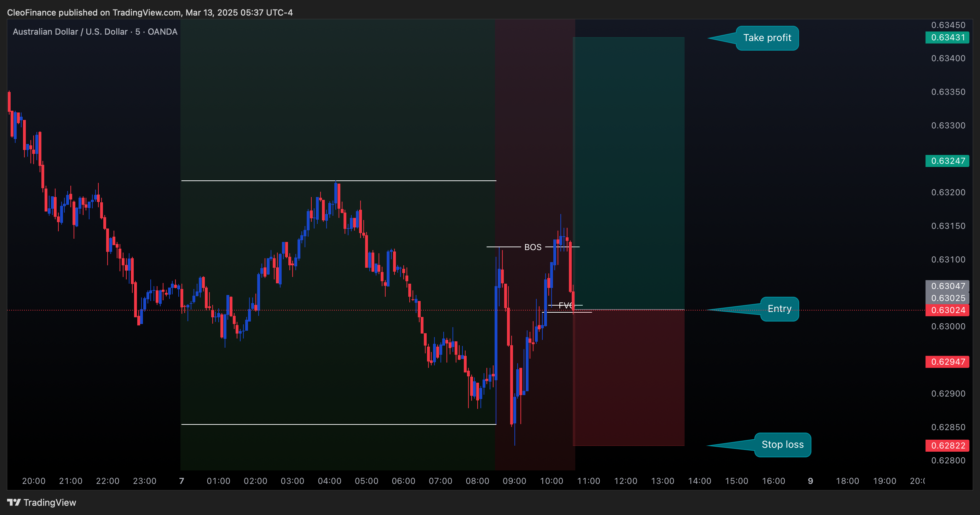Click the 0.63024 red price tag
Viewport: 980px width, 515px height.
coord(947,310)
